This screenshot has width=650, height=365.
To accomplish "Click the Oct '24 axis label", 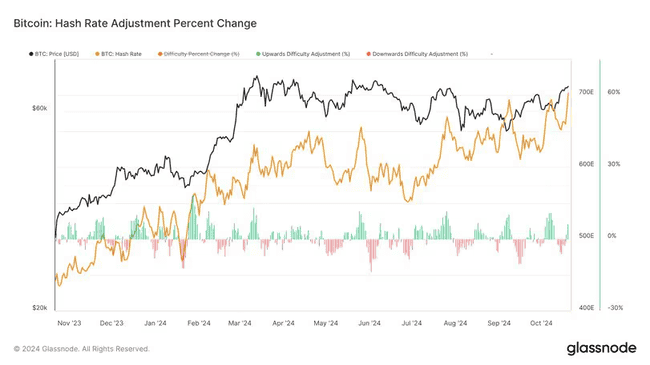I will point(541,323).
